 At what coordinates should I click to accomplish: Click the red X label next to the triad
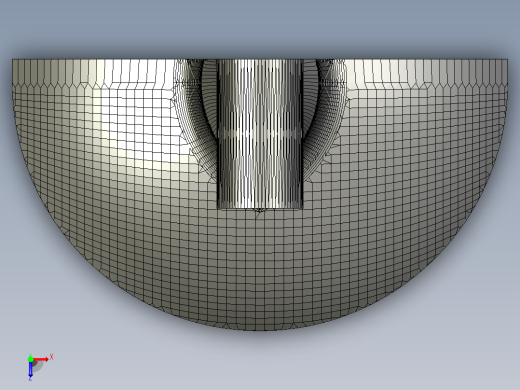[51, 357]
